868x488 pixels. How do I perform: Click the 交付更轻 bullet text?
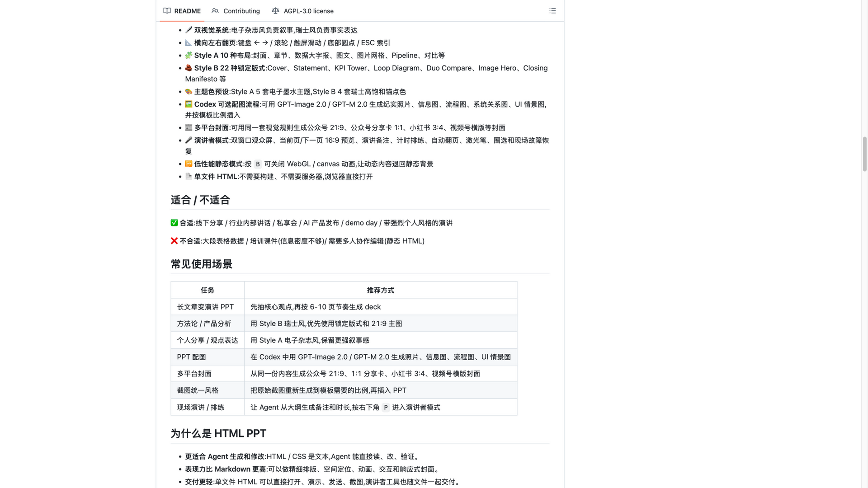point(324,482)
